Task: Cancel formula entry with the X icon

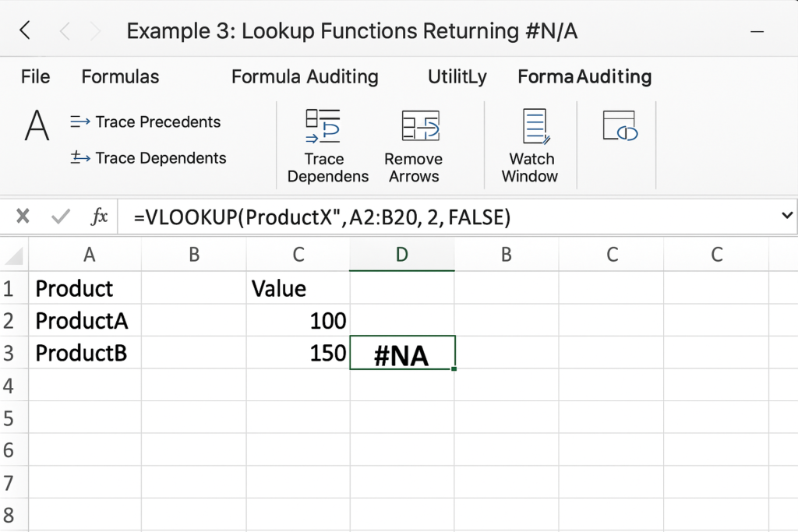Action: point(23,217)
